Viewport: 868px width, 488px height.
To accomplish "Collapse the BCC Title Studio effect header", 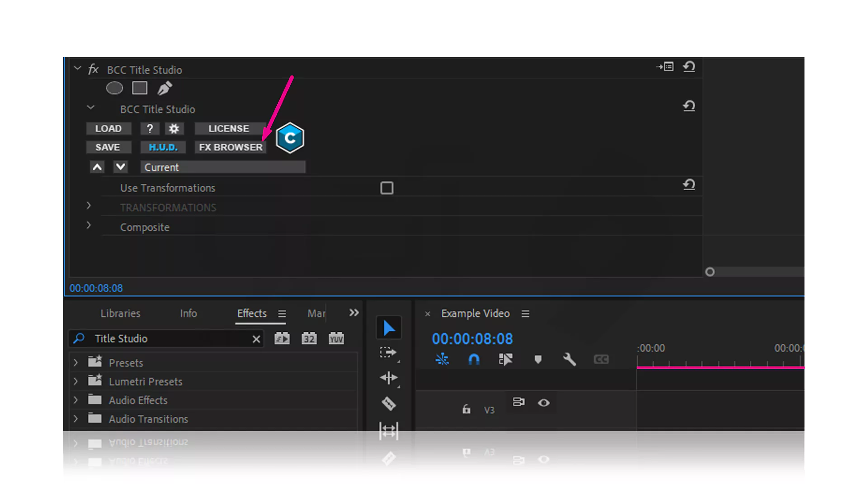I will click(x=77, y=68).
